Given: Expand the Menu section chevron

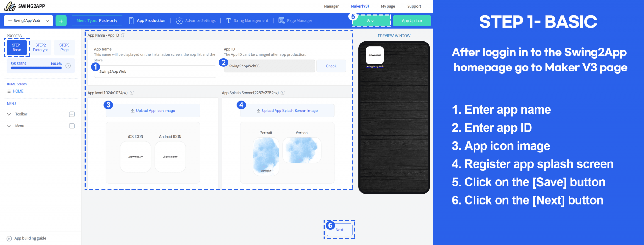Looking at the screenshot, I should pyautogui.click(x=9, y=126).
